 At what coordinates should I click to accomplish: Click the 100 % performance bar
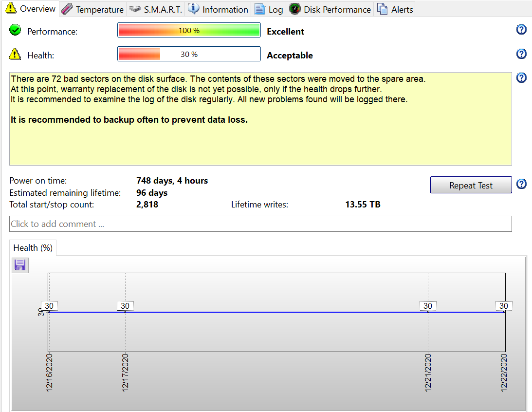click(x=189, y=30)
